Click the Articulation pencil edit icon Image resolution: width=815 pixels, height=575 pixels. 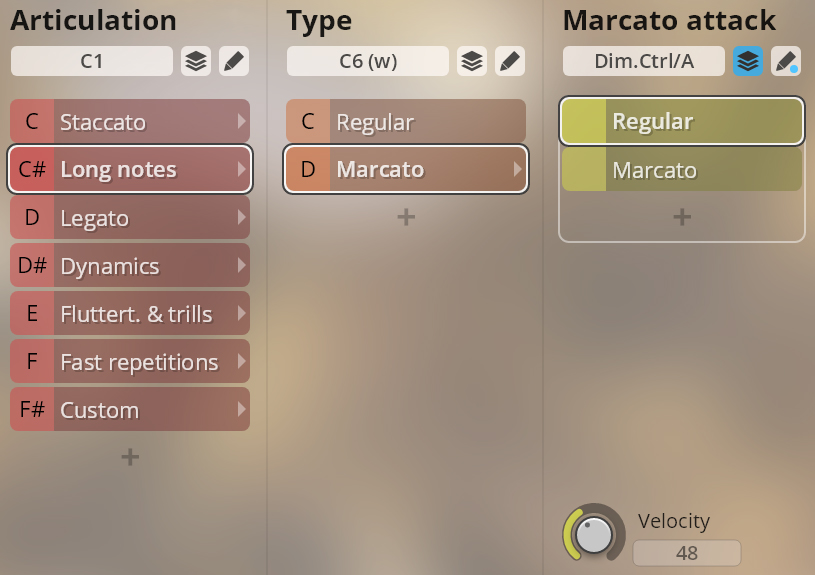click(233, 61)
